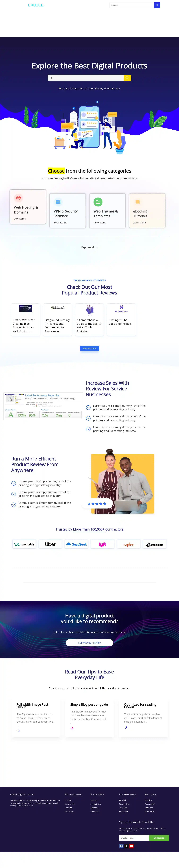Click the Submit your review button
The height and width of the screenshot is (868, 179).
tap(89, 643)
